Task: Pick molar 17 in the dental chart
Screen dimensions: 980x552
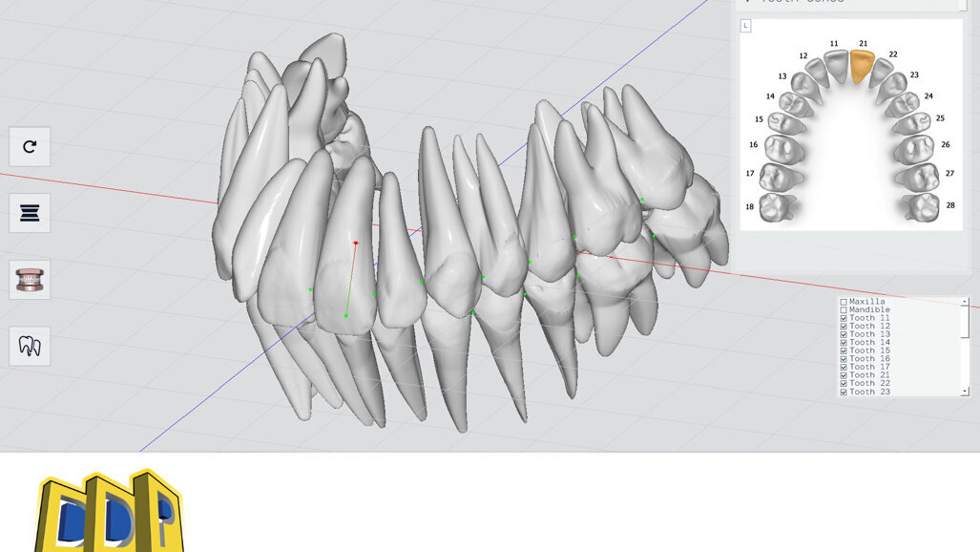Action: (781, 177)
